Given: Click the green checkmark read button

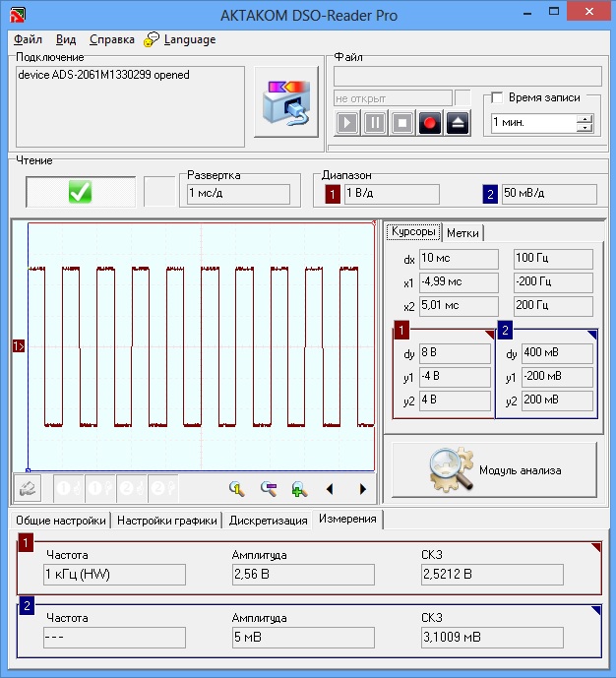Looking at the screenshot, I should coord(81,193).
